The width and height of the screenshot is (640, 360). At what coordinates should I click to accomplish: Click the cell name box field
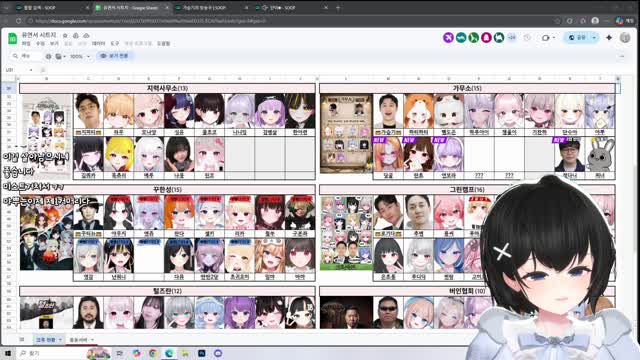16,70
